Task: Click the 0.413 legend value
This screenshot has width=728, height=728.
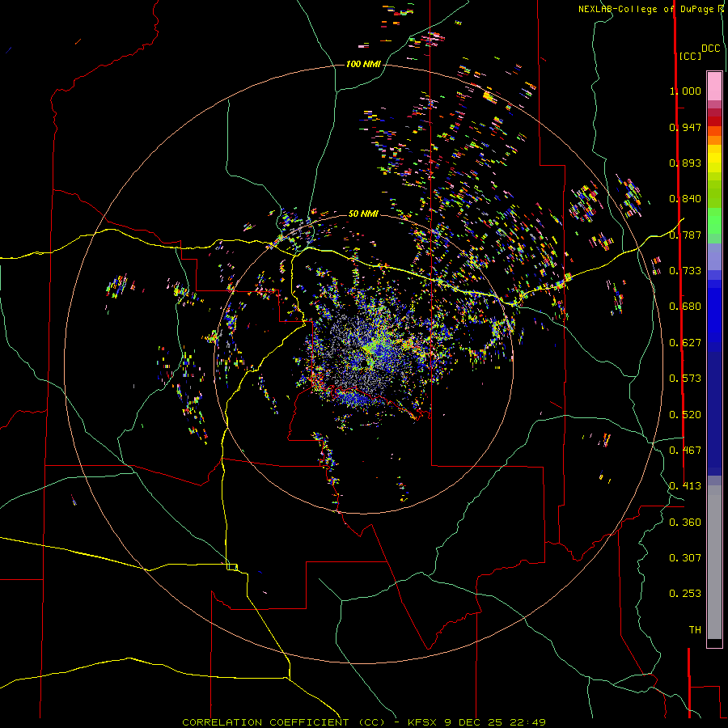Action: click(685, 486)
